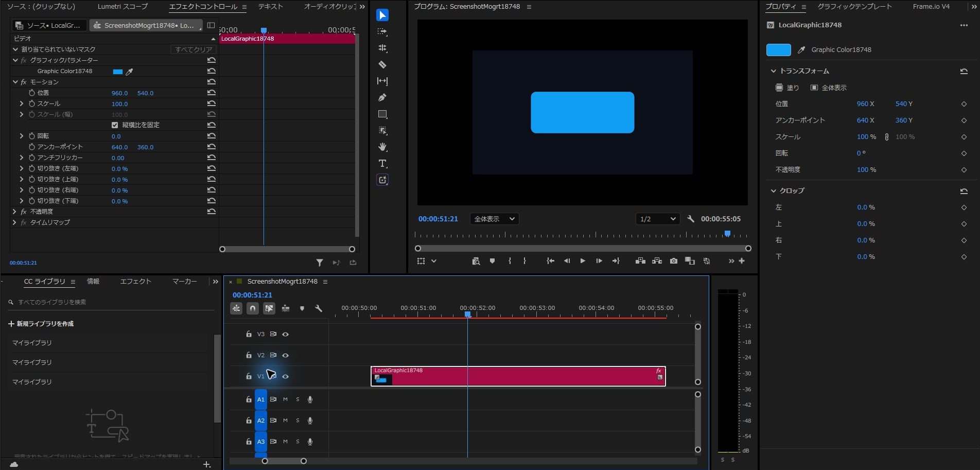Toggle the 縦横比を固定 checkbox
The width and height of the screenshot is (980, 470).
(115, 125)
